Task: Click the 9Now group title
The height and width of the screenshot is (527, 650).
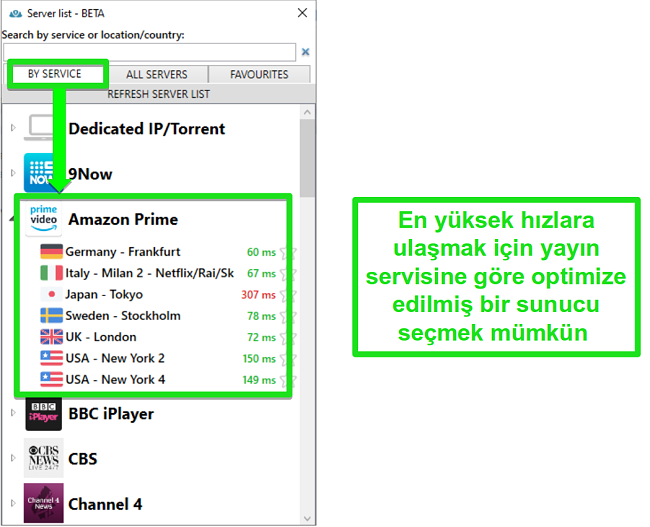Action: point(90,174)
